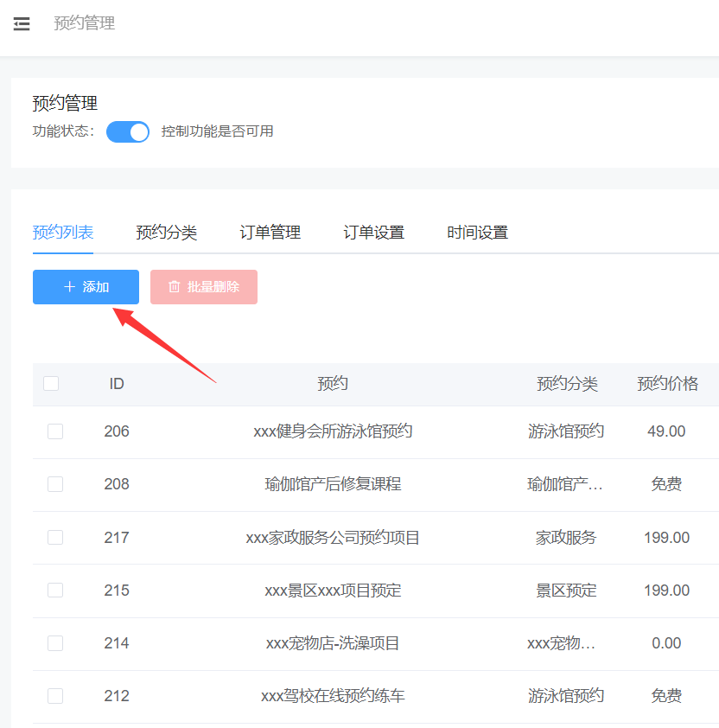This screenshot has height=728, width=719.
Task: Click the 批量删除 button
Action: (204, 287)
